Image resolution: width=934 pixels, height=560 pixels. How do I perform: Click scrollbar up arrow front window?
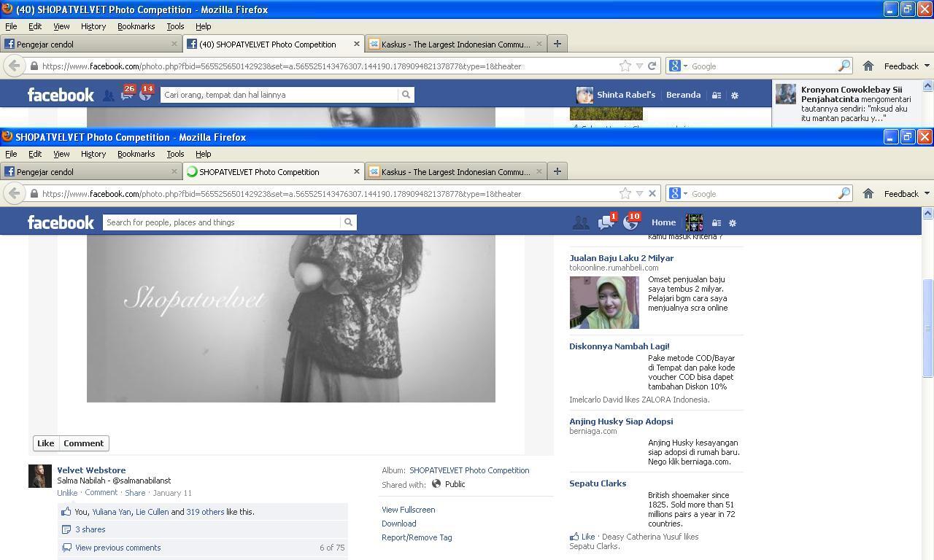click(927, 213)
